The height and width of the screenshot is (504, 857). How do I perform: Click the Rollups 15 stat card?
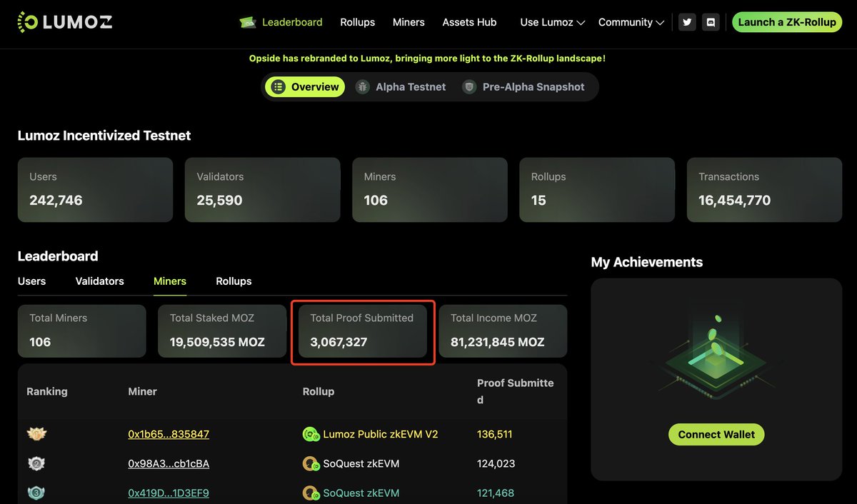tap(597, 190)
